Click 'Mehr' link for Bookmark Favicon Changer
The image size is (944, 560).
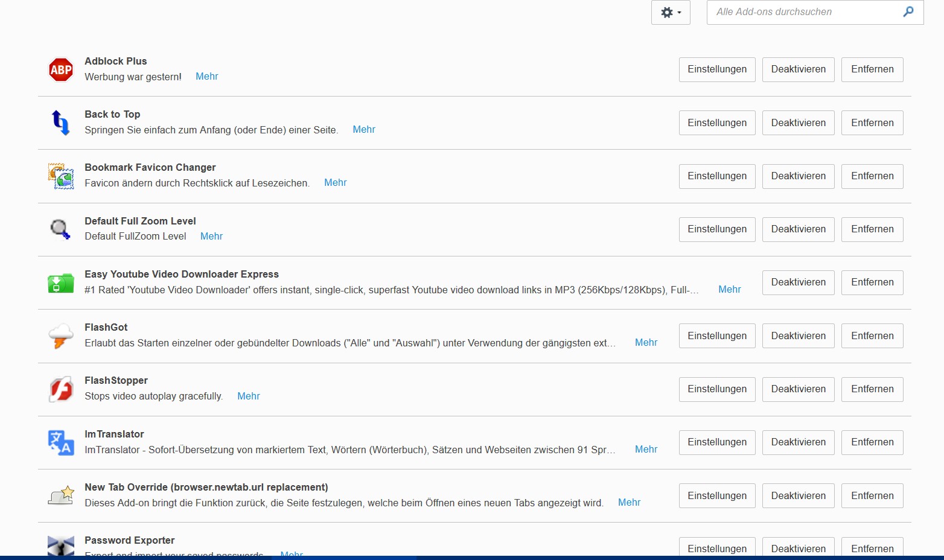pyautogui.click(x=336, y=183)
